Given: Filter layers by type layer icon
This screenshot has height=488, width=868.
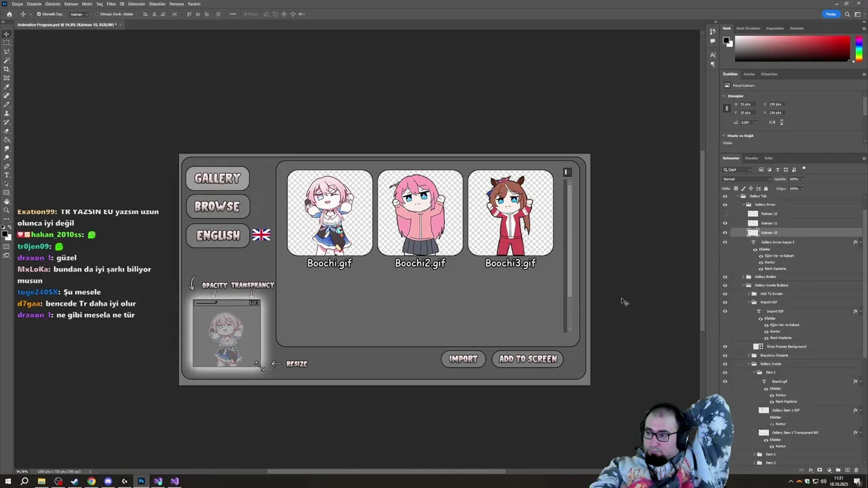Looking at the screenshot, I should [778, 169].
